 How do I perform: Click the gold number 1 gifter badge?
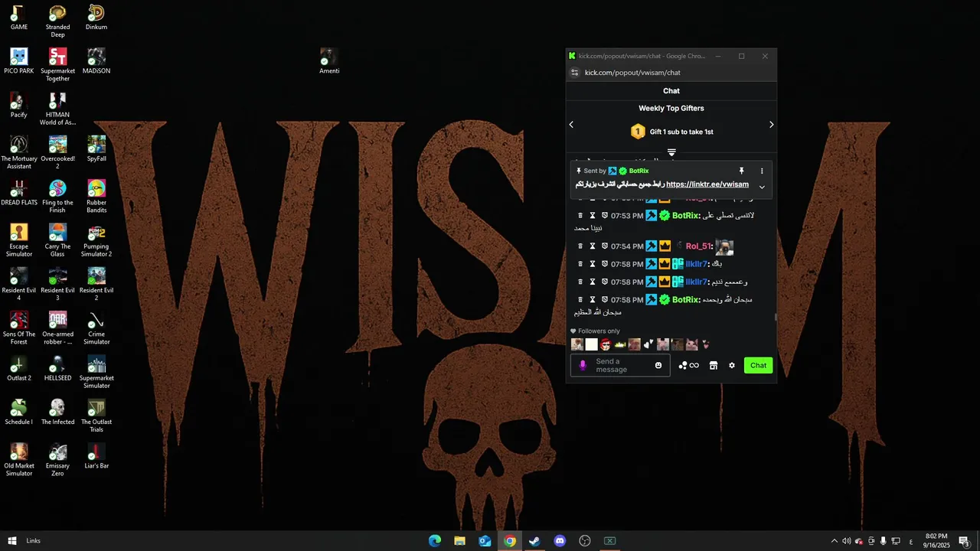(x=638, y=132)
